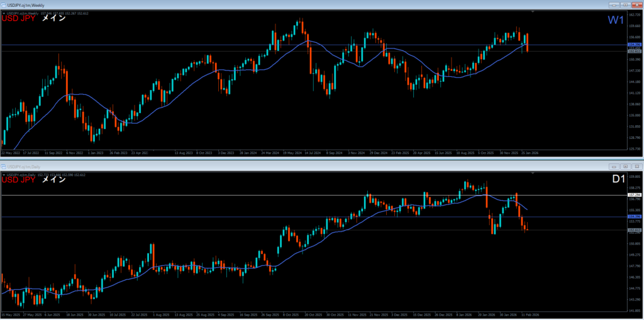Viewport: 644px width, 320px height.
Task: Open the USDJPY Weekly header arrow in chart corner
Action: coord(3,13)
